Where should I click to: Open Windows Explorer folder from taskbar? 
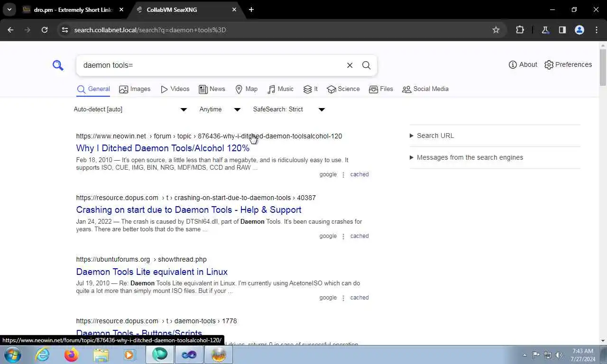click(x=101, y=355)
